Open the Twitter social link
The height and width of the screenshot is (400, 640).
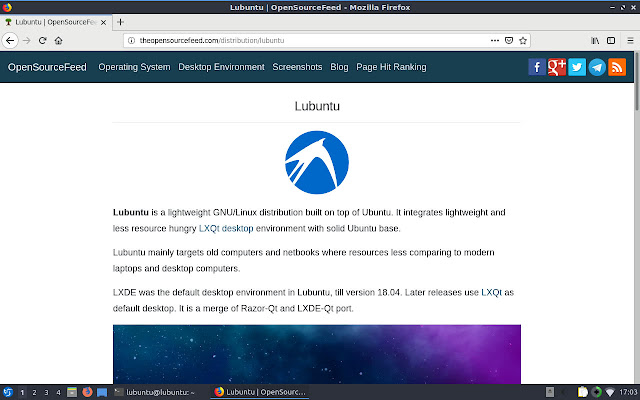point(577,67)
